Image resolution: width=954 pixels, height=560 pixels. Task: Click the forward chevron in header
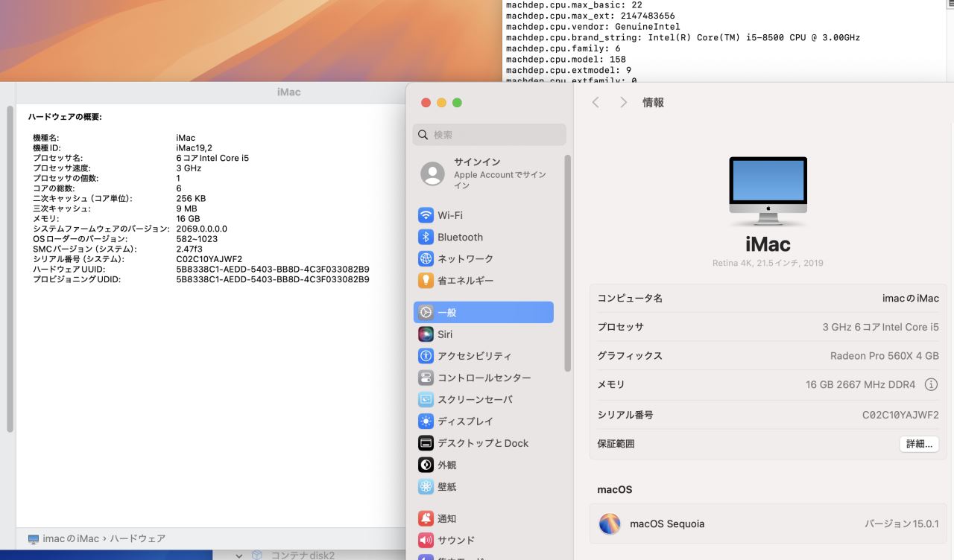pyautogui.click(x=623, y=103)
